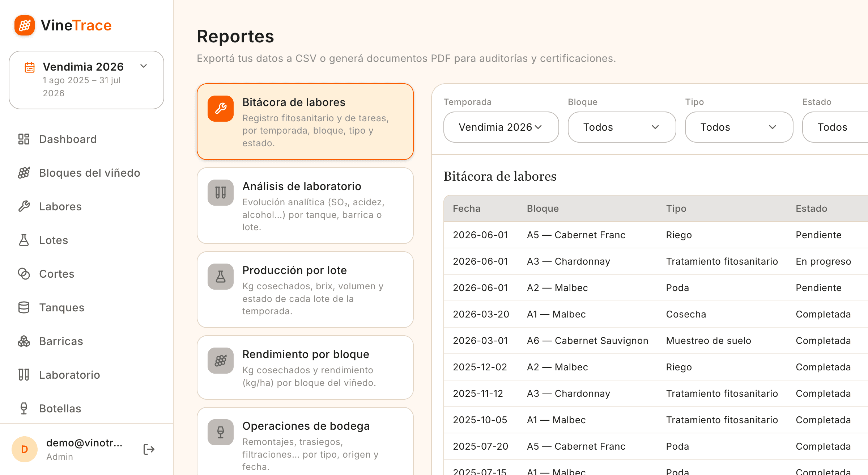Screen dimensions: 868x475
Task: Click the Dashboard grid icon
Action: click(x=24, y=139)
